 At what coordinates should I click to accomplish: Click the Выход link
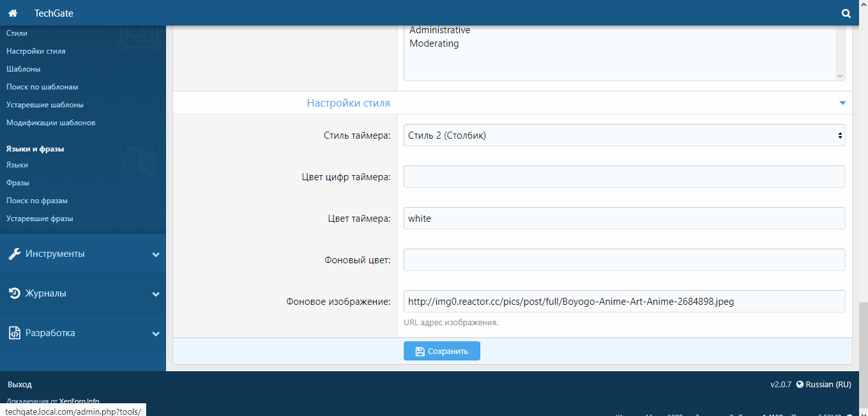pyautogui.click(x=20, y=384)
